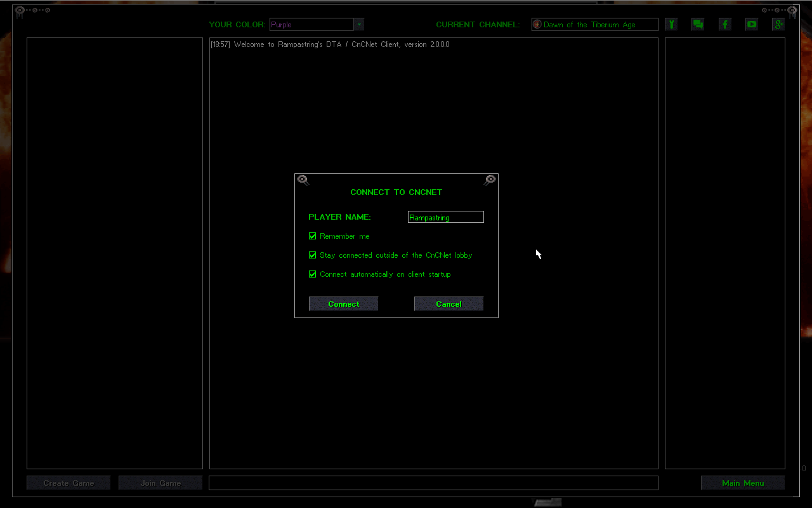
Task: Click the chat bubbles forum icon
Action: coord(698,25)
